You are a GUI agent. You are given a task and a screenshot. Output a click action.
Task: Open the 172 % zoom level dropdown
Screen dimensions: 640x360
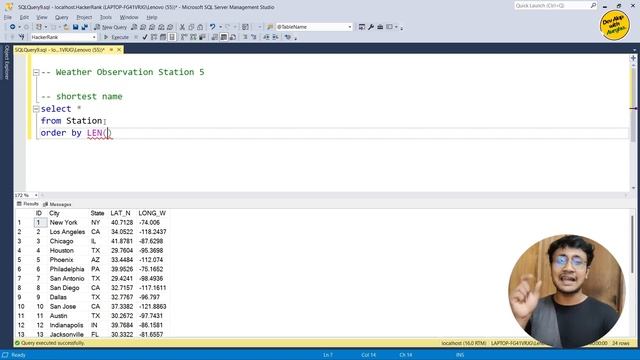[36, 195]
